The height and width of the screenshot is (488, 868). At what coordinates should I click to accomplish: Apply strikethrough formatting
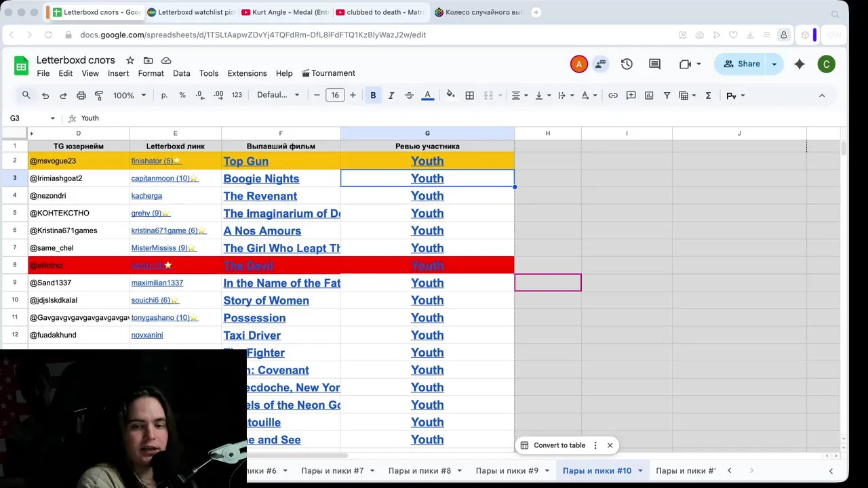409,96
